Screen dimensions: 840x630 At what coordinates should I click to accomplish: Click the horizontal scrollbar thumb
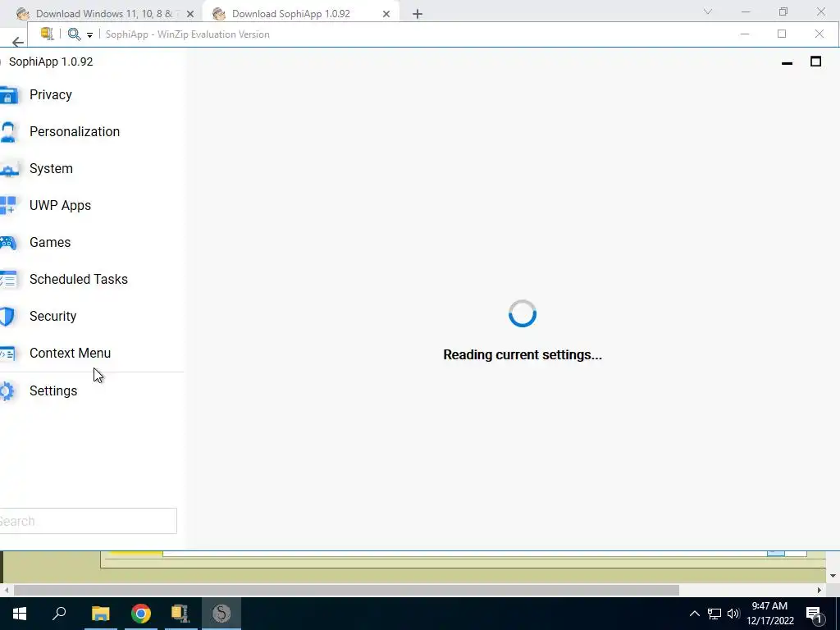pyautogui.click(x=346, y=591)
